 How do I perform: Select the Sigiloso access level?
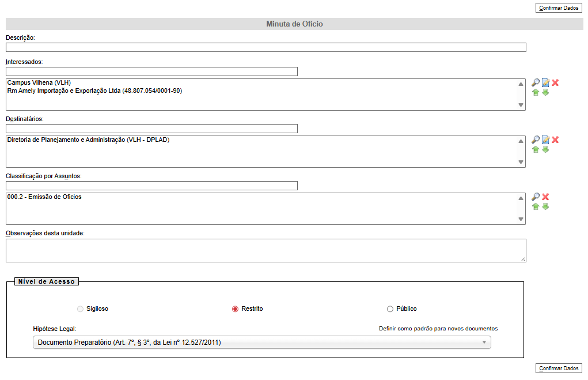point(80,309)
